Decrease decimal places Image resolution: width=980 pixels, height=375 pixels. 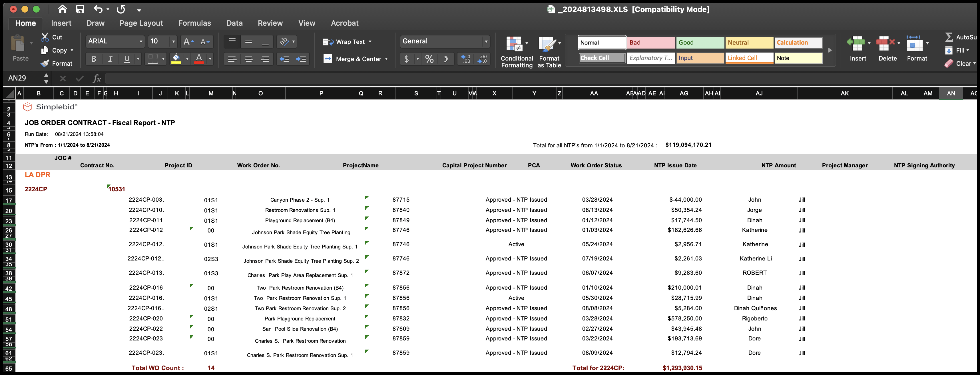pyautogui.click(x=482, y=59)
